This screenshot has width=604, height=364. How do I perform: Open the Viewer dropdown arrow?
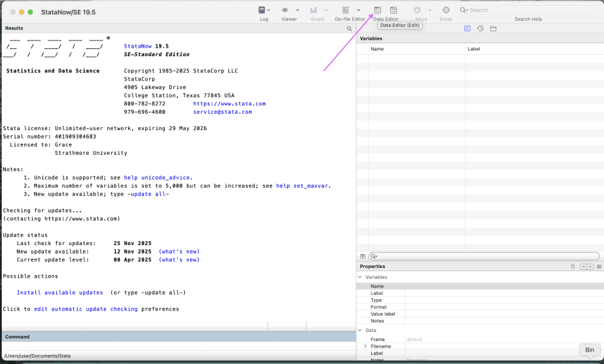pos(297,10)
